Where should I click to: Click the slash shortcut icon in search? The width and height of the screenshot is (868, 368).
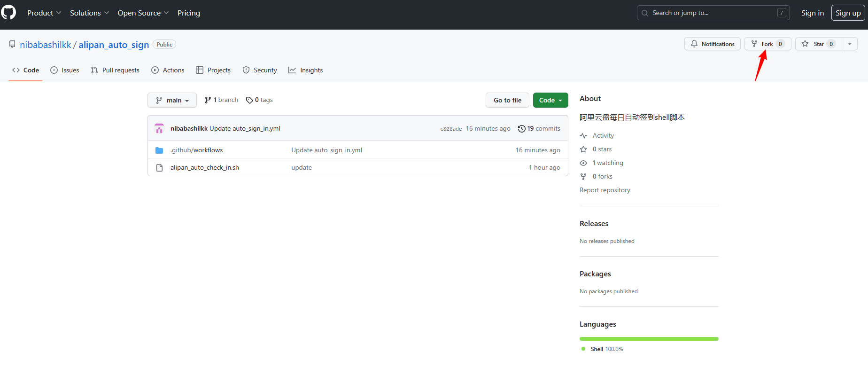(x=782, y=13)
